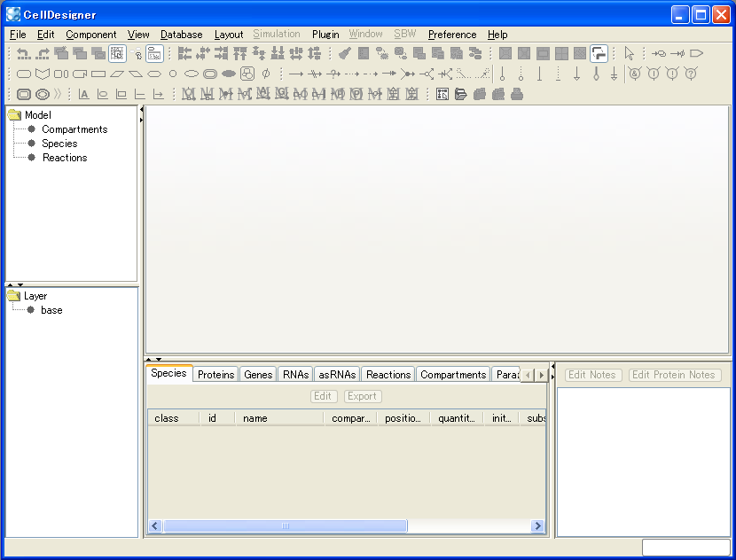Screen dimensions: 736x560
Task: Click the table scrollbar right arrow
Action: 538,525
